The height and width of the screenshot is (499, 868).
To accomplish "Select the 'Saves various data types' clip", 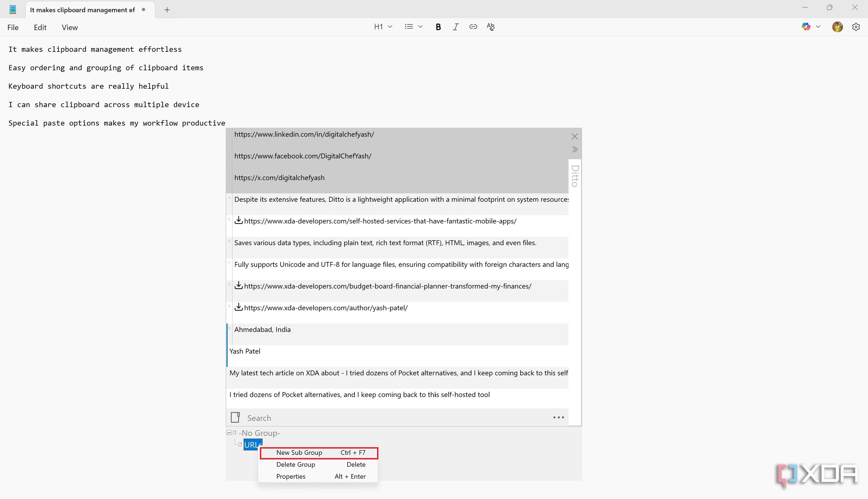I will click(x=397, y=247).
